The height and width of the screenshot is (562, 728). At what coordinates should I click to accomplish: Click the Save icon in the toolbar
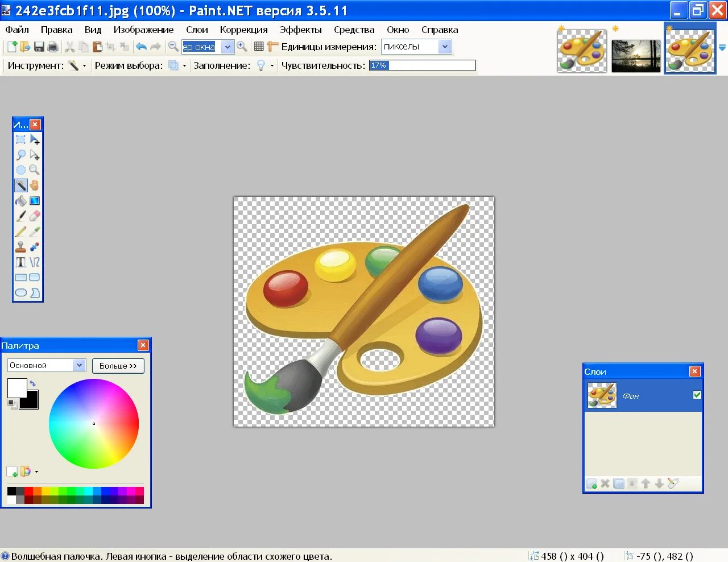[39, 47]
